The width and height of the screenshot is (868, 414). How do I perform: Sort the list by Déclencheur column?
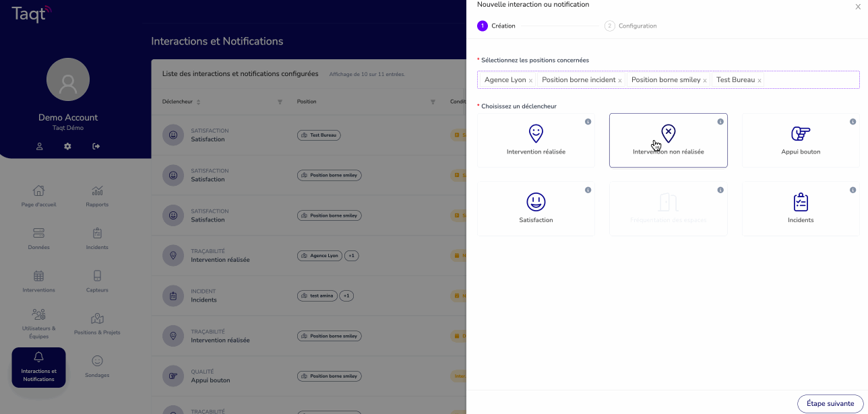coord(198,102)
